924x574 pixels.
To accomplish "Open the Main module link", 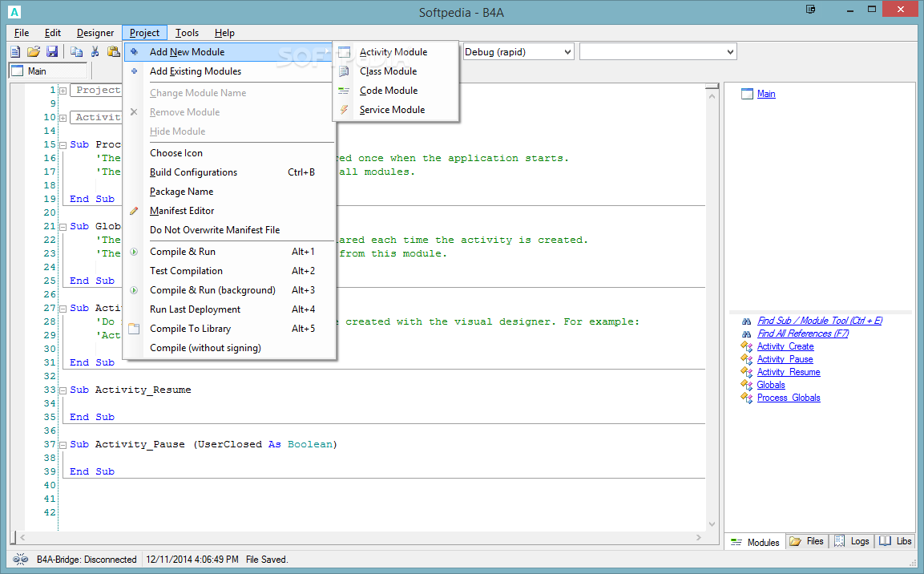I will click(x=766, y=94).
